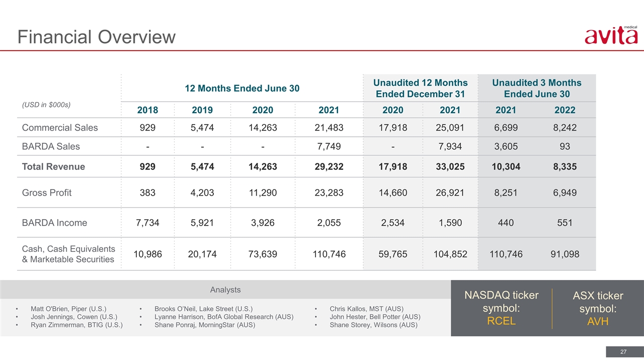Click the Total Revenue row label

pos(53,166)
